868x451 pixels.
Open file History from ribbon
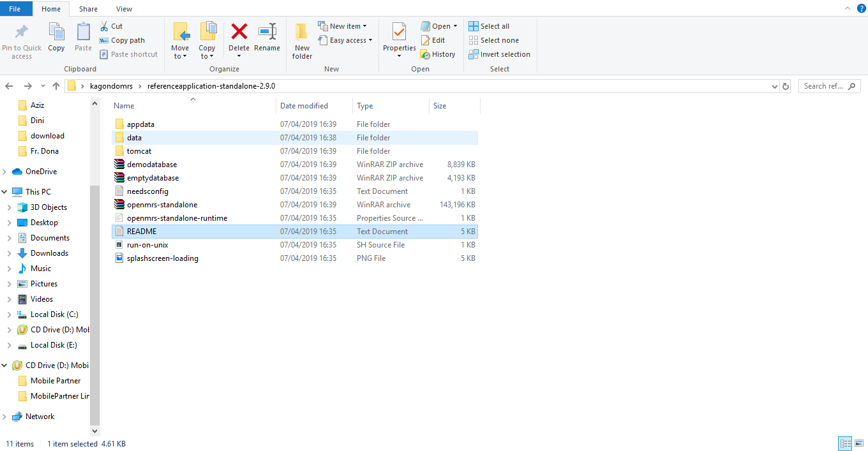[438, 54]
